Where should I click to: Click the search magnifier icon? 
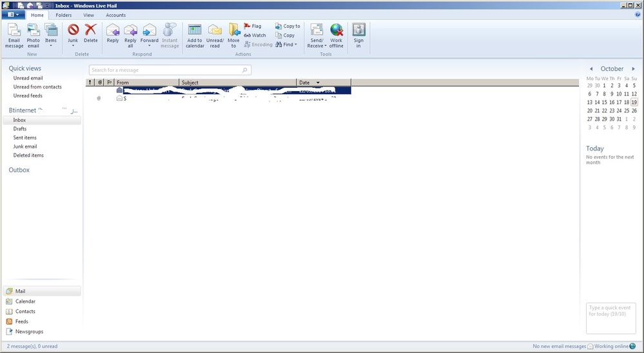click(x=245, y=70)
